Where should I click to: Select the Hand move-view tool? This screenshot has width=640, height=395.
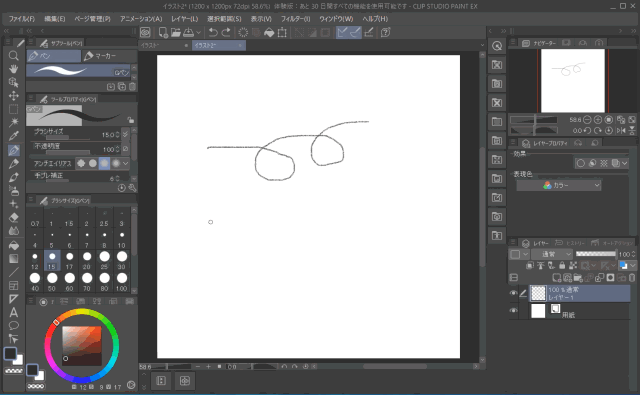[13, 69]
